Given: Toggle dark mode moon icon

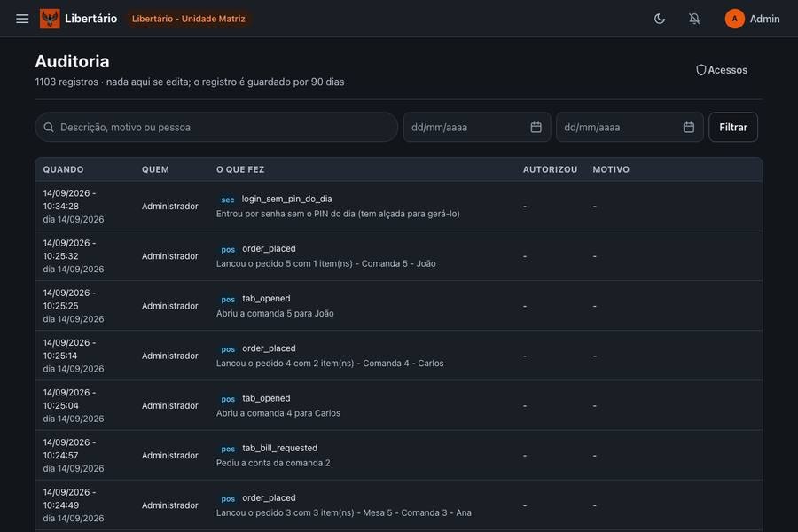Looking at the screenshot, I should point(659,19).
